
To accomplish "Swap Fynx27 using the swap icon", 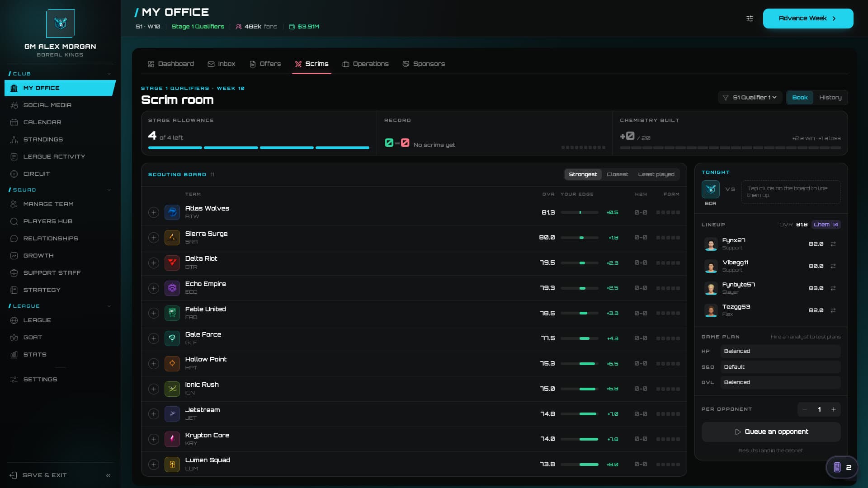I will (833, 244).
